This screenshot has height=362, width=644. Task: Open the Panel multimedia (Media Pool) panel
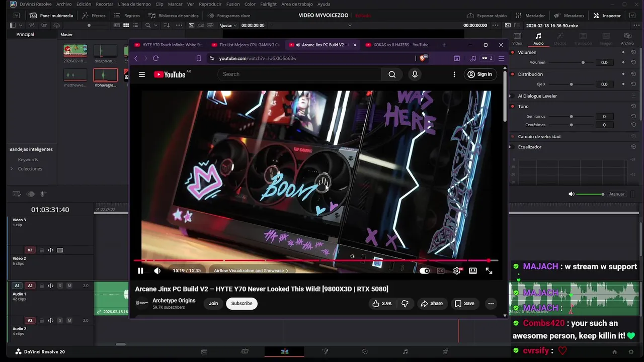point(51,16)
